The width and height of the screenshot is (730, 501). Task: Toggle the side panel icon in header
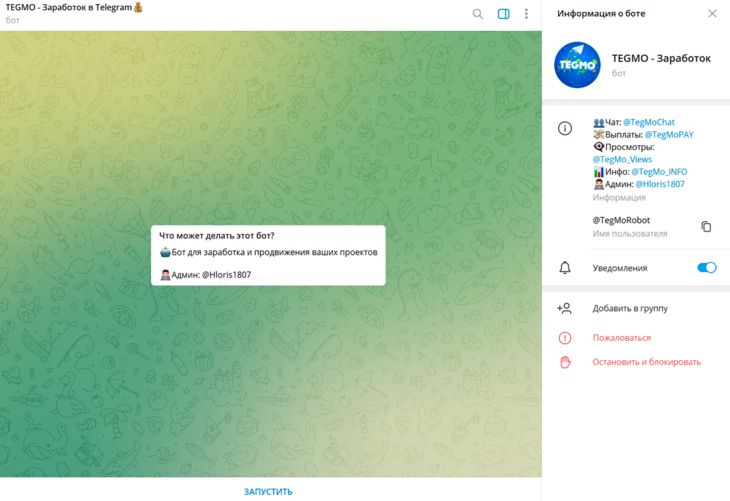click(x=504, y=14)
